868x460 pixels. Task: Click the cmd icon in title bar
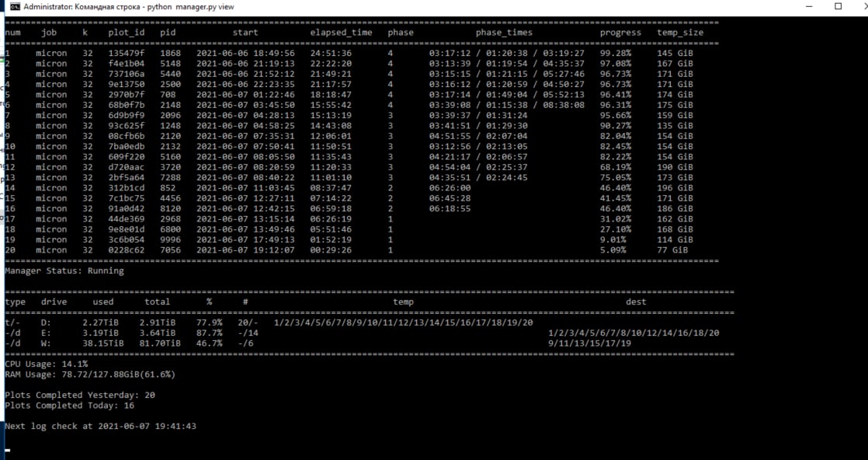tap(15, 7)
